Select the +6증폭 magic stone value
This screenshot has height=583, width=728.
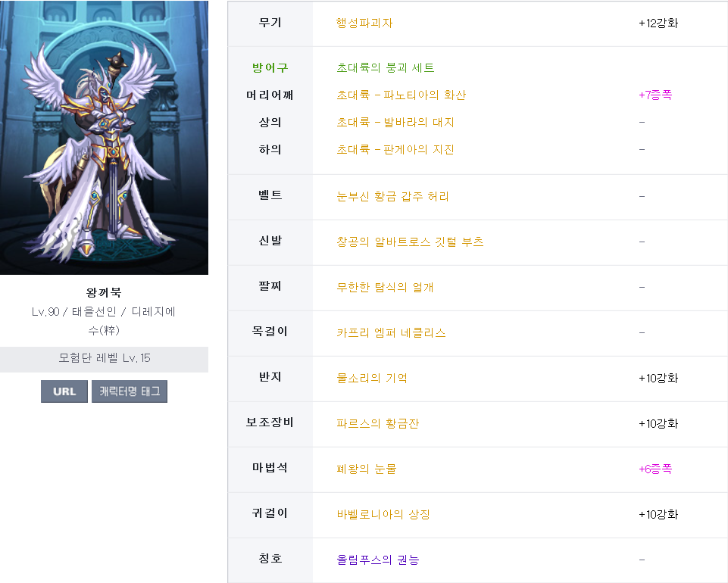coord(655,469)
